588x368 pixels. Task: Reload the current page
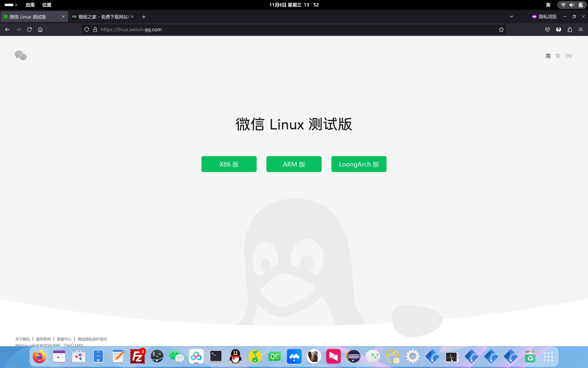tap(29, 29)
